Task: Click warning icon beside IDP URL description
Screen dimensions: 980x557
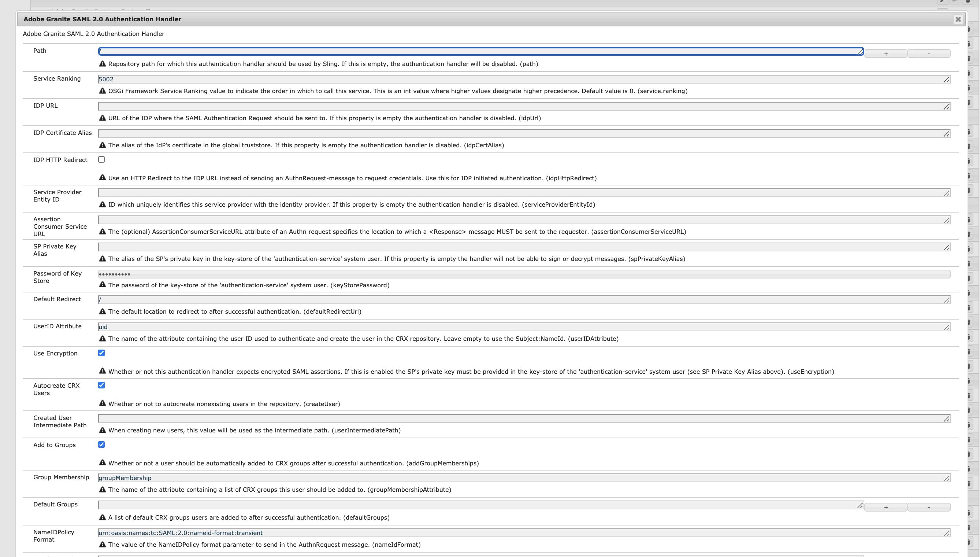Action: pyautogui.click(x=103, y=118)
